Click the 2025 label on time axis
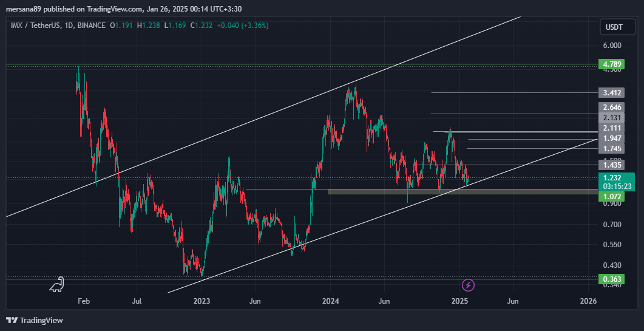Screen dimensions: 644x331 pos(460,301)
